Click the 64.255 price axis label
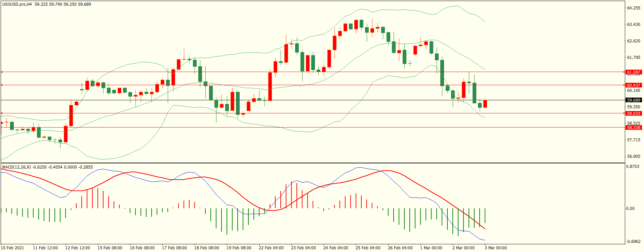 [633, 8]
